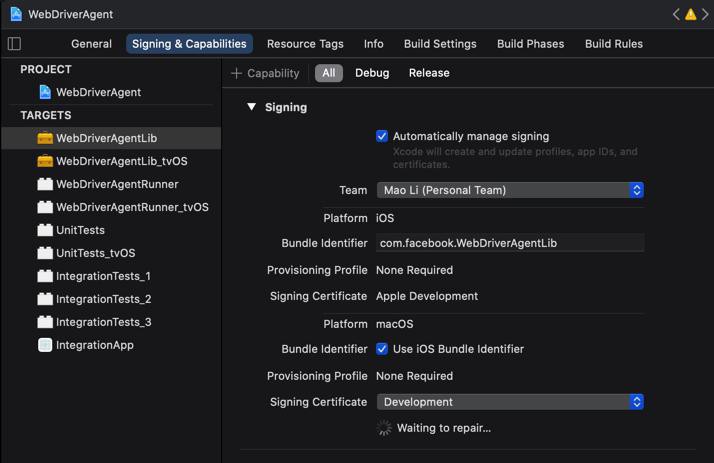Open the Info tab
714x463 pixels.
373,44
